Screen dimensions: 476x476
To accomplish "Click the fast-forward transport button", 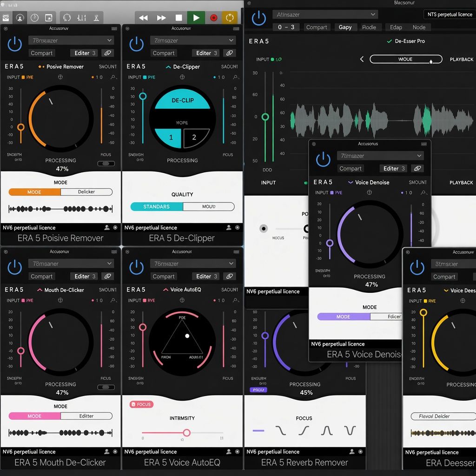I will coord(161,18).
